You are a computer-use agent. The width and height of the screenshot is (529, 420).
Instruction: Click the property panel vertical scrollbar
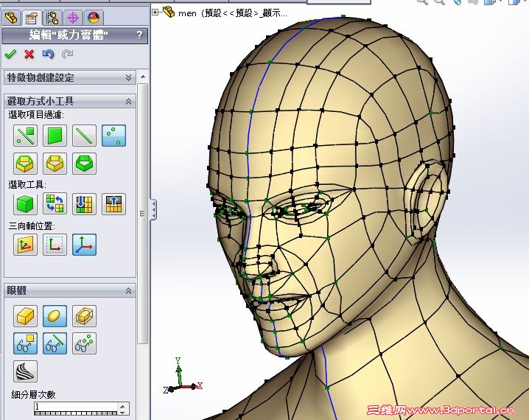point(143,214)
